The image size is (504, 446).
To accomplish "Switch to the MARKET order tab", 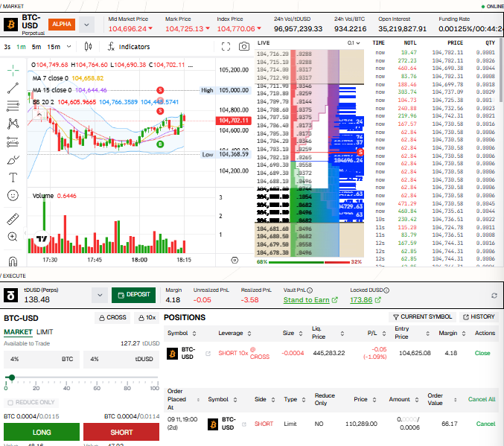I will click(x=18, y=332).
